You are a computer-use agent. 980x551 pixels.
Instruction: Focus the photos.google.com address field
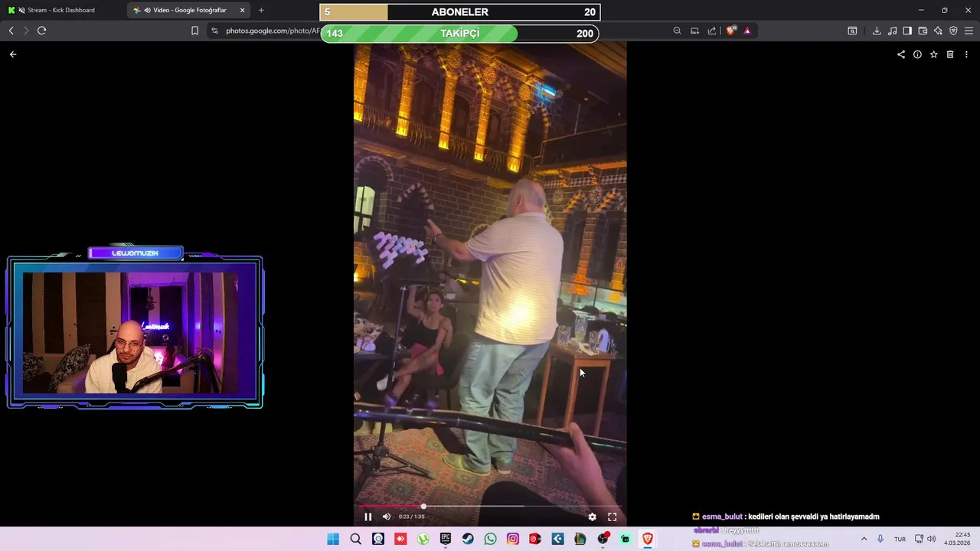(x=273, y=31)
